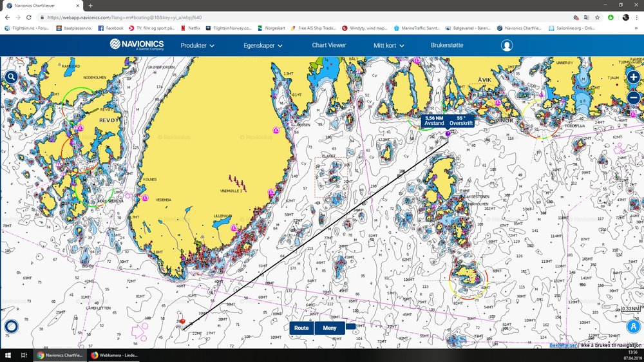This screenshot has height=362, width=644.
Task: Open the user account profile icon
Action: (x=507, y=45)
